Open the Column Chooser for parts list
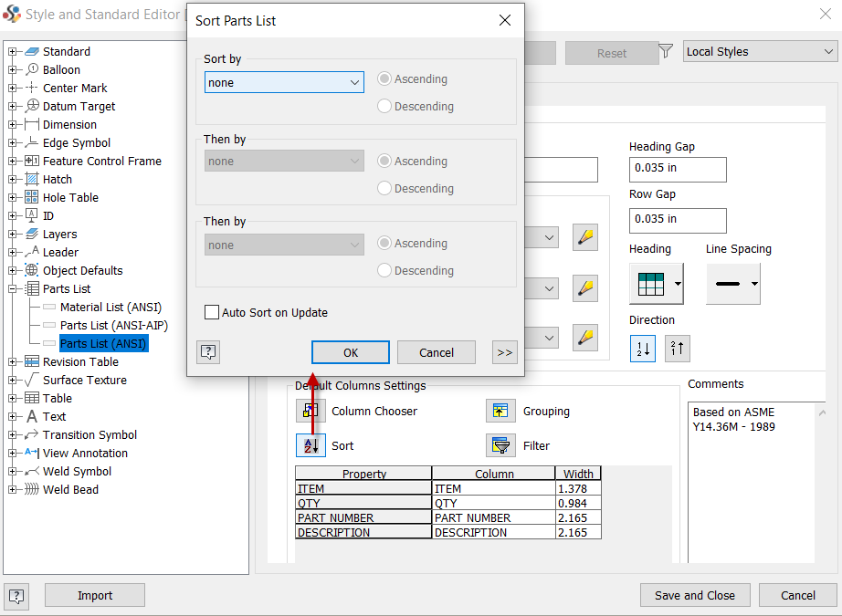The image size is (842, 616). coord(310,411)
